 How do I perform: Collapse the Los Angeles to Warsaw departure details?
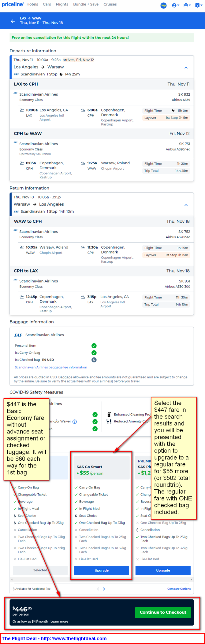pos(186,68)
